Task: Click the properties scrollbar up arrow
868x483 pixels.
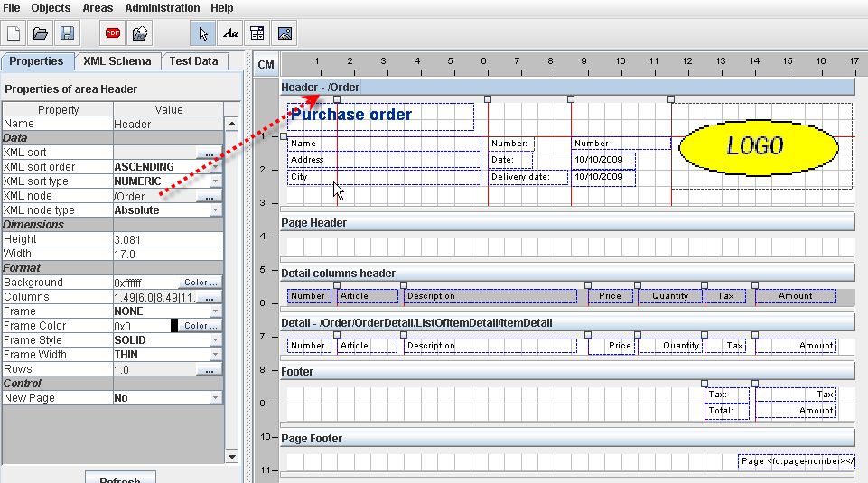Action: tap(232, 124)
